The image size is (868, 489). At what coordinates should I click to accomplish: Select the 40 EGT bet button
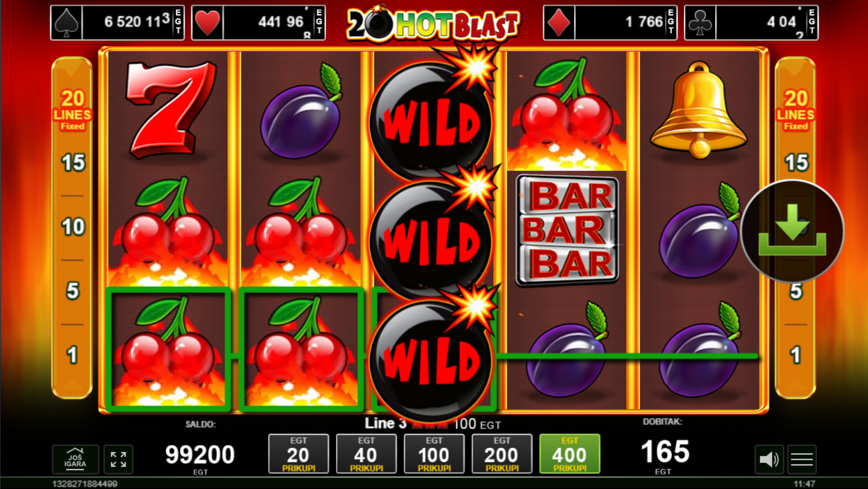tap(366, 454)
